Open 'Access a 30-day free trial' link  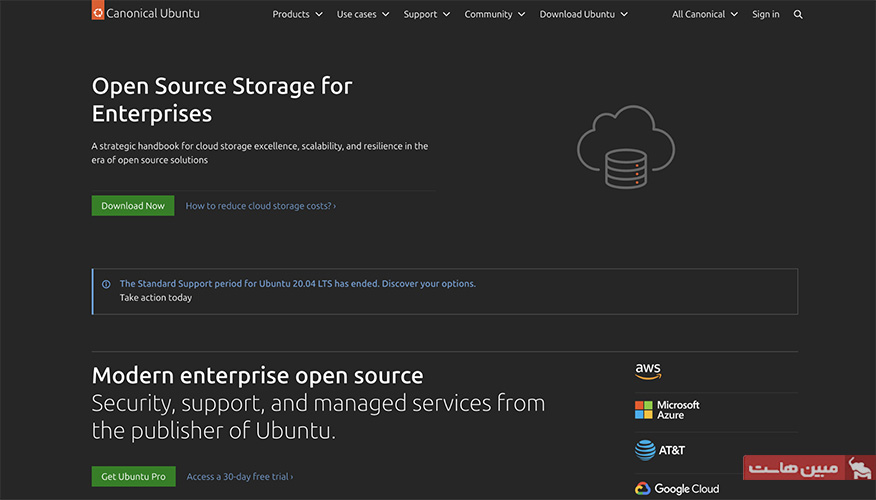point(240,477)
